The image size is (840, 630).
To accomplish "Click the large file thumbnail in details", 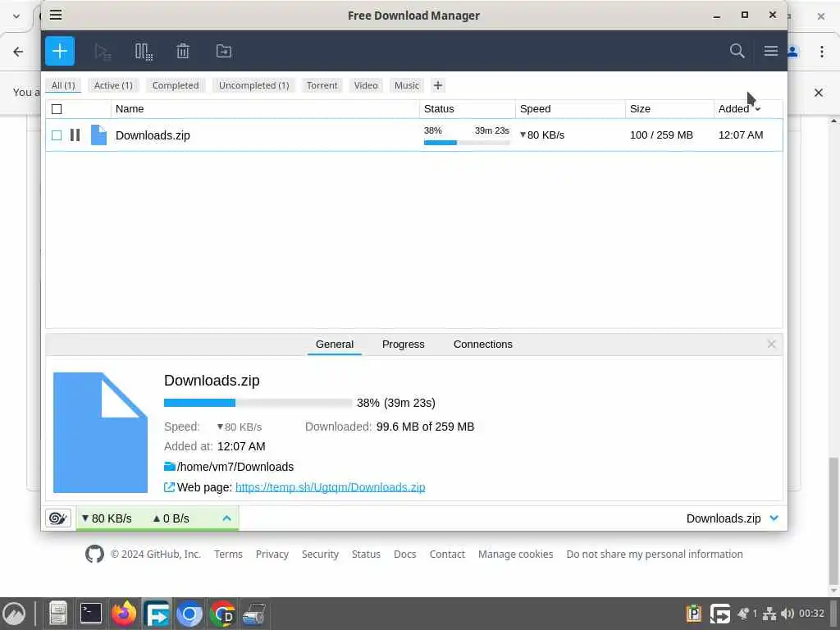I will coord(100,432).
